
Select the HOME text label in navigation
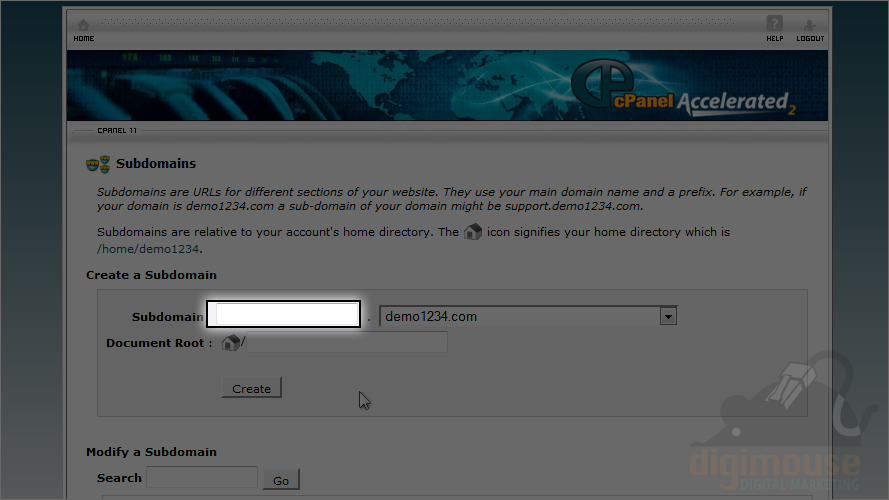tap(84, 39)
